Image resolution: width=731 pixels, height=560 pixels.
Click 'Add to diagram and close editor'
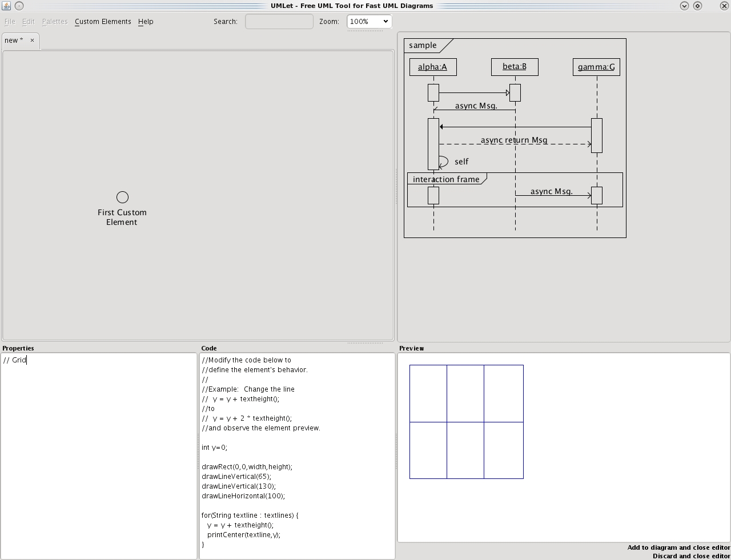(678, 547)
